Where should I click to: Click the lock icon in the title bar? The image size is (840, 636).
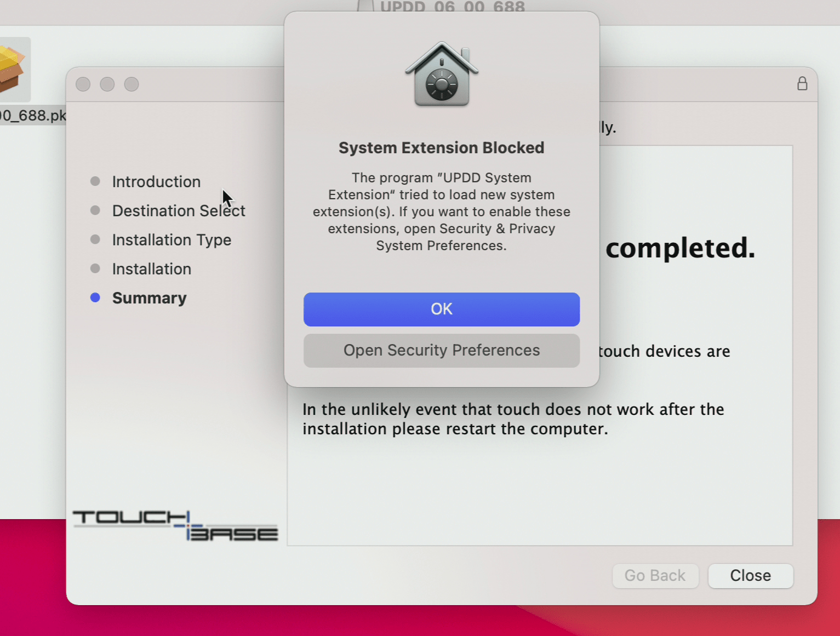[x=802, y=84]
